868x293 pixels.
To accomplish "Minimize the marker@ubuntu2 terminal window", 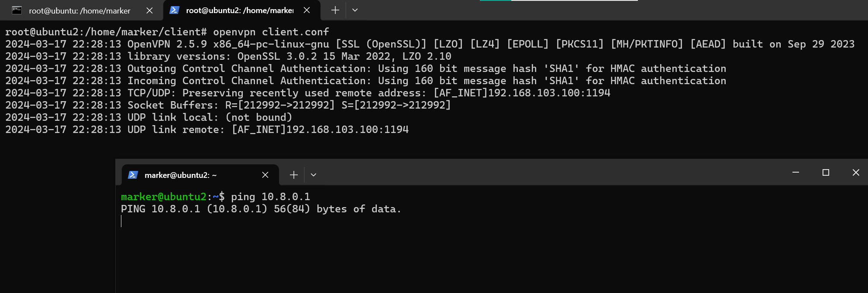I will 796,173.
